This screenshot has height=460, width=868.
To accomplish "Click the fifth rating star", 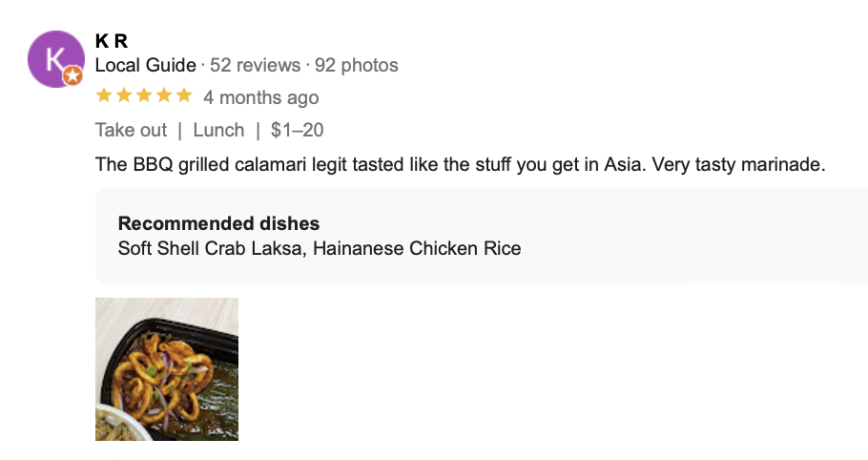I will [x=184, y=95].
